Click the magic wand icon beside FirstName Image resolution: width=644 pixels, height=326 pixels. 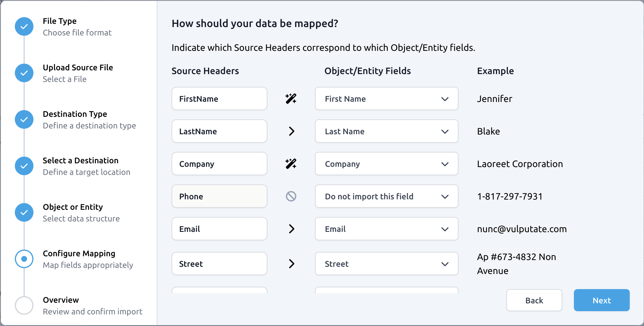coord(291,99)
